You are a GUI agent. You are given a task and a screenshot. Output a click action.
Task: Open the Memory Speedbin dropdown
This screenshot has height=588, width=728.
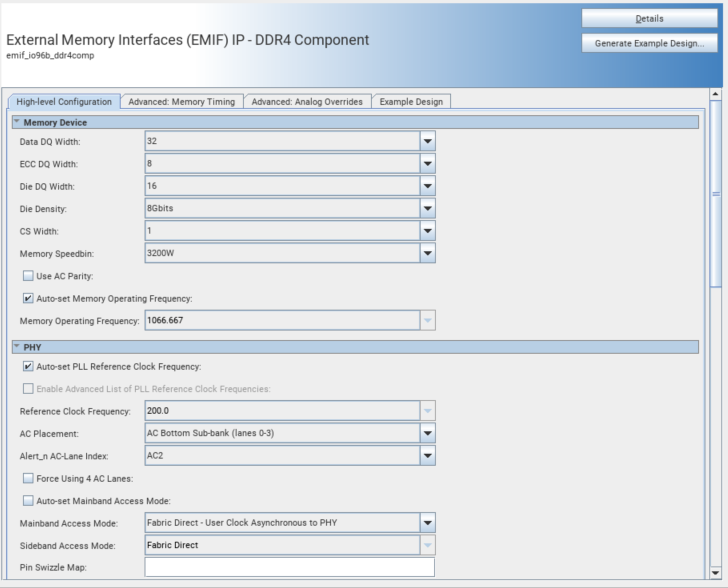point(427,254)
